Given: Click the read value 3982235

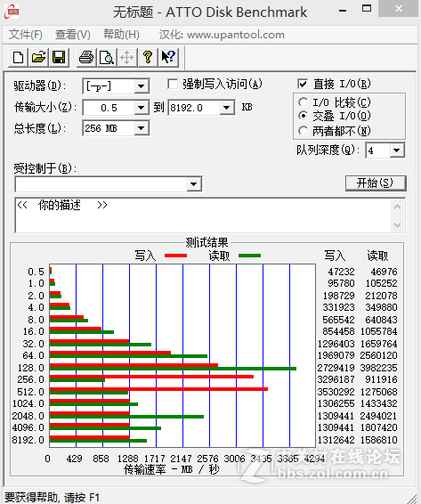Looking at the screenshot, I should [x=378, y=368].
